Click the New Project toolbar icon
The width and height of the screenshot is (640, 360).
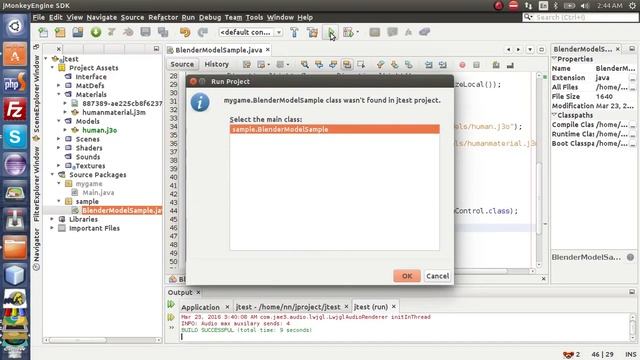pos(60,32)
